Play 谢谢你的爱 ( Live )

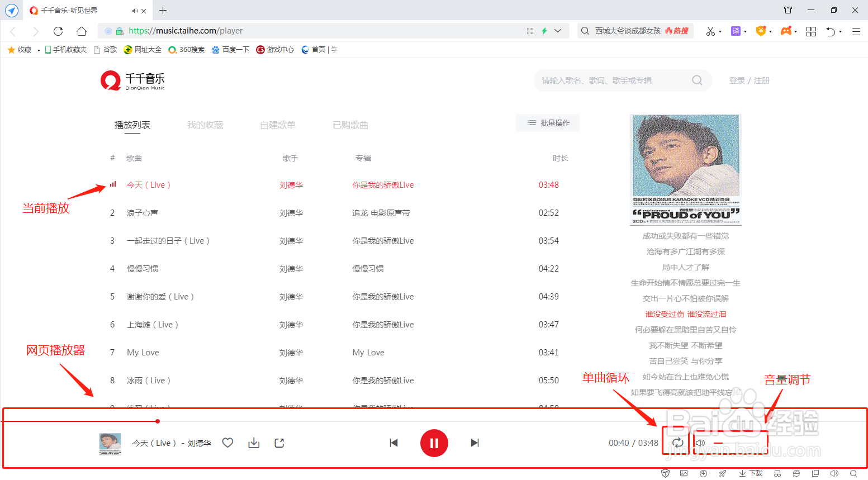click(x=160, y=297)
